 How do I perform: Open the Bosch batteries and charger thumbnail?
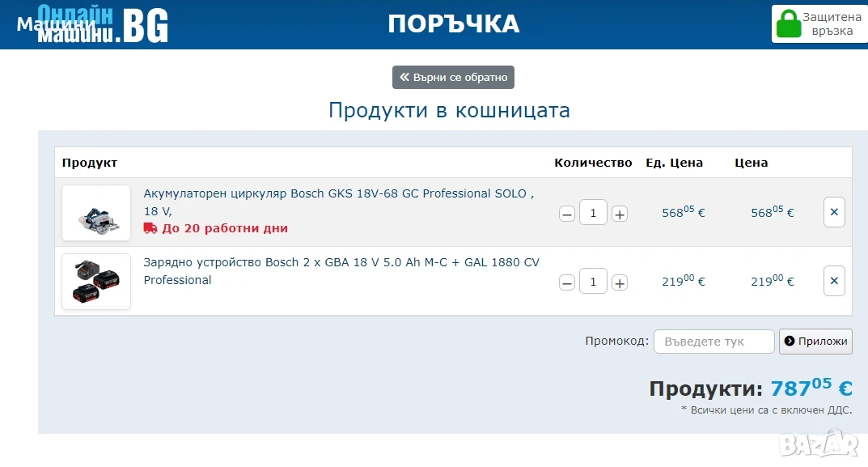tap(96, 282)
